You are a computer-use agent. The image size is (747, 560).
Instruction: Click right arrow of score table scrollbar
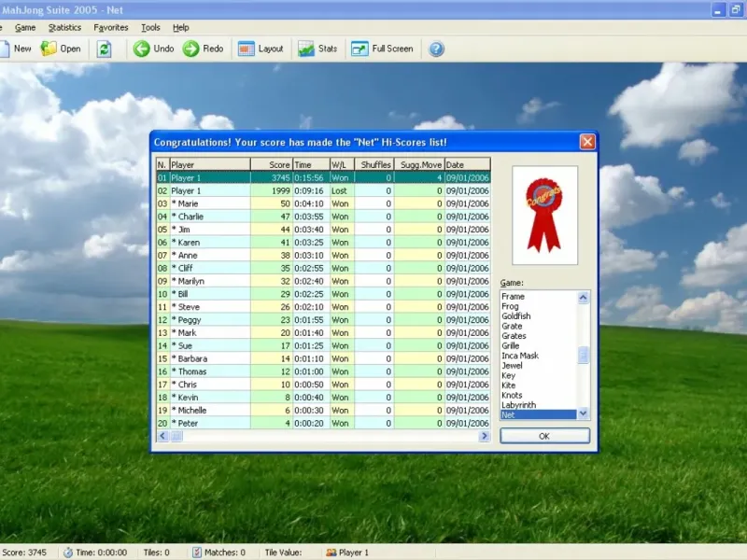(x=485, y=436)
